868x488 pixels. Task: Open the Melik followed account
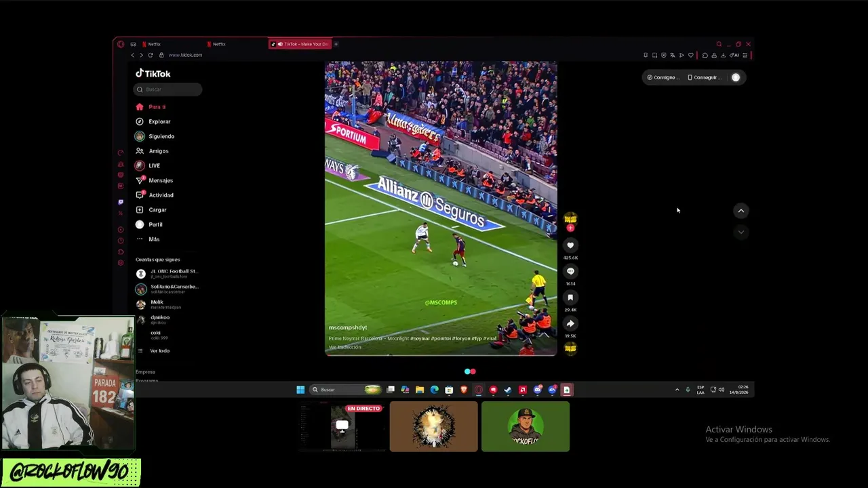(159, 304)
